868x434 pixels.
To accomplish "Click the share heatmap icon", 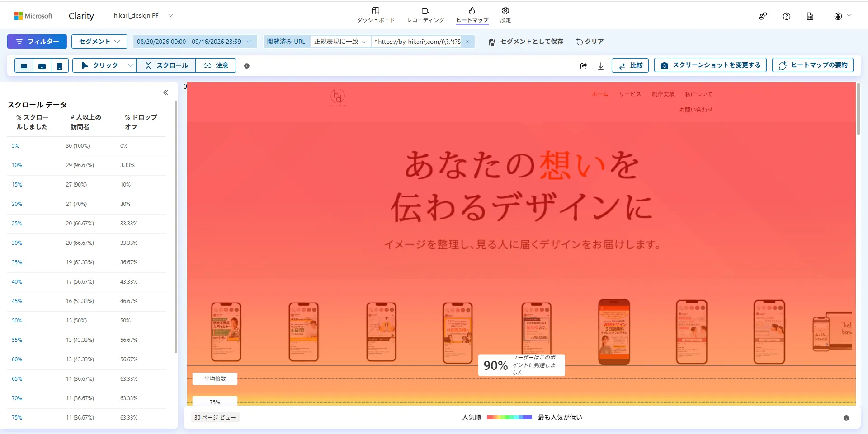I will click(584, 66).
